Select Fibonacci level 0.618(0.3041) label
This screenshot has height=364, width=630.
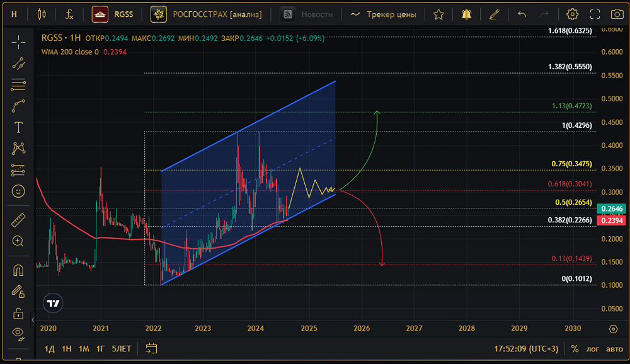coord(570,184)
